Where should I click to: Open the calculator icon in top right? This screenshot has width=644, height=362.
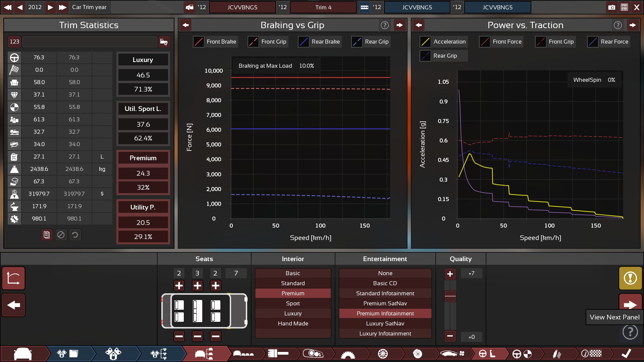click(x=624, y=7)
